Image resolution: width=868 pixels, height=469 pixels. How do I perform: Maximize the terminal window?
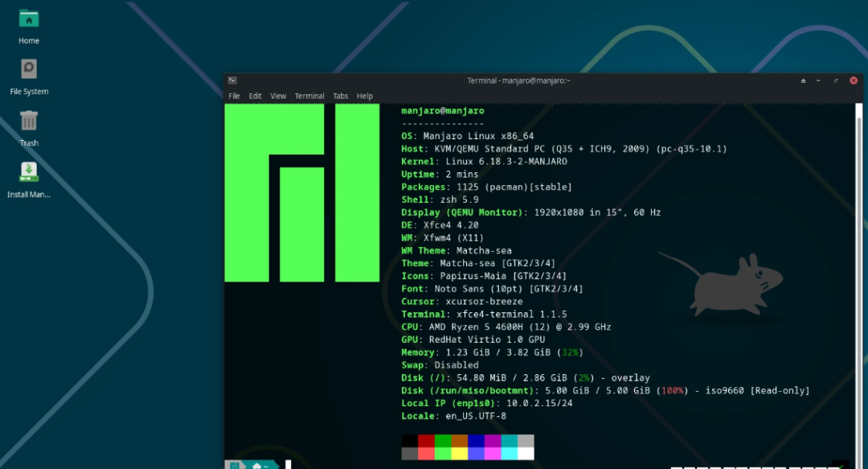point(836,81)
